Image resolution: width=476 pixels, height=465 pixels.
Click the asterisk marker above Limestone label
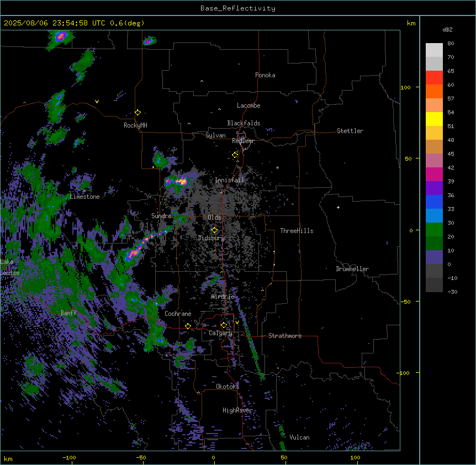(84, 191)
